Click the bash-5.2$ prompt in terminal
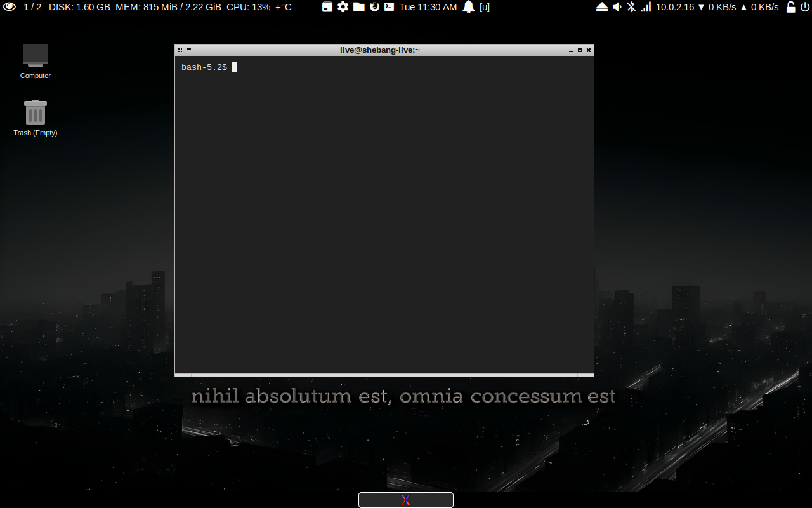 tap(204, 67)
